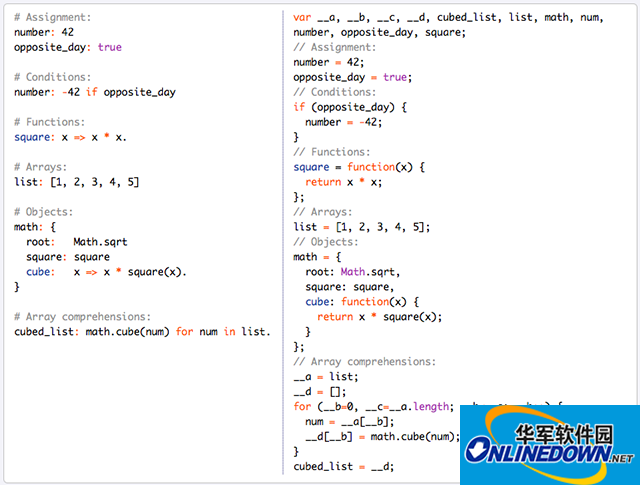The height and width of the screenshot is (485, 640).
Task: Click the 'root: Math.sqrt' line in the left pane
Action: point(77,242)
